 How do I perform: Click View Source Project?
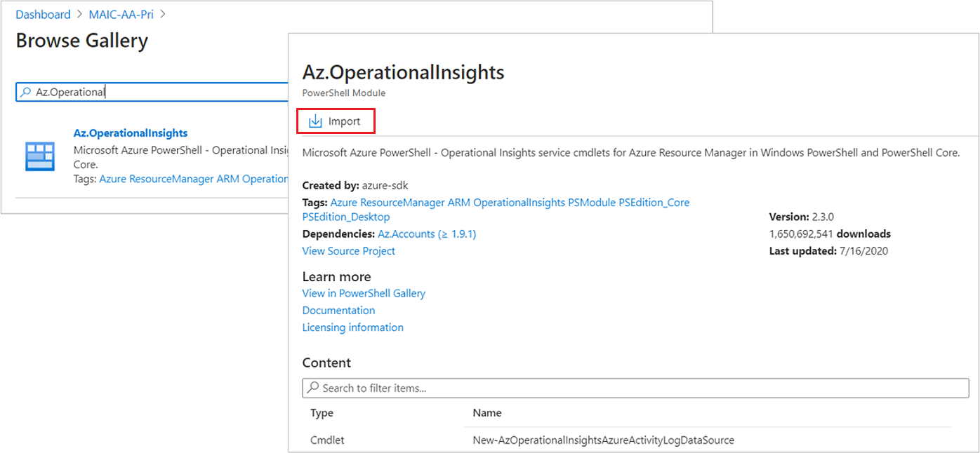[348, 250]
